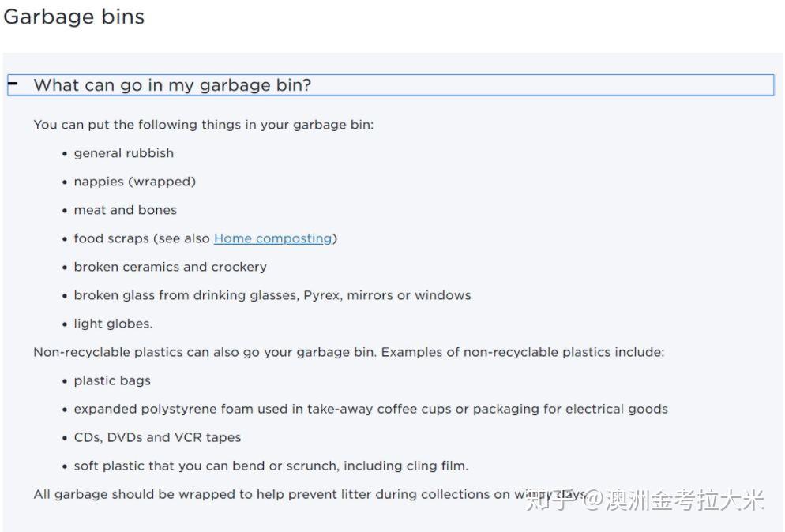785x532 pixels.
Task: Click the 'CDs, DVDs and VCR tapes' item
Action: (x=157, y=438)
